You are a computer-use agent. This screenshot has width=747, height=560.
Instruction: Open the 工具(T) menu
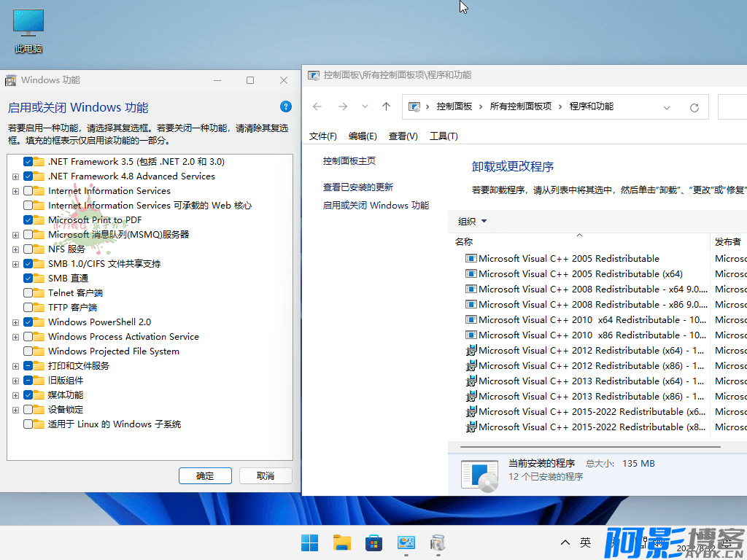(444, 136)
